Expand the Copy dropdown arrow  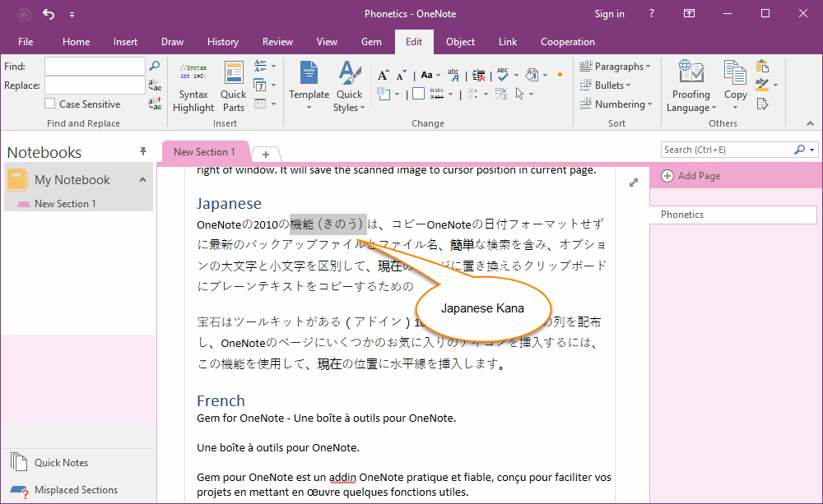coord(735,108)
